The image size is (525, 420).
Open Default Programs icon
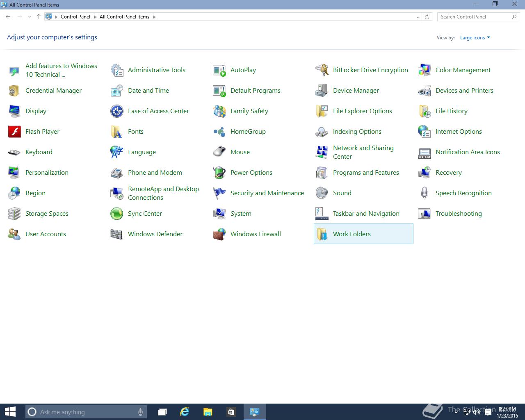219,91
